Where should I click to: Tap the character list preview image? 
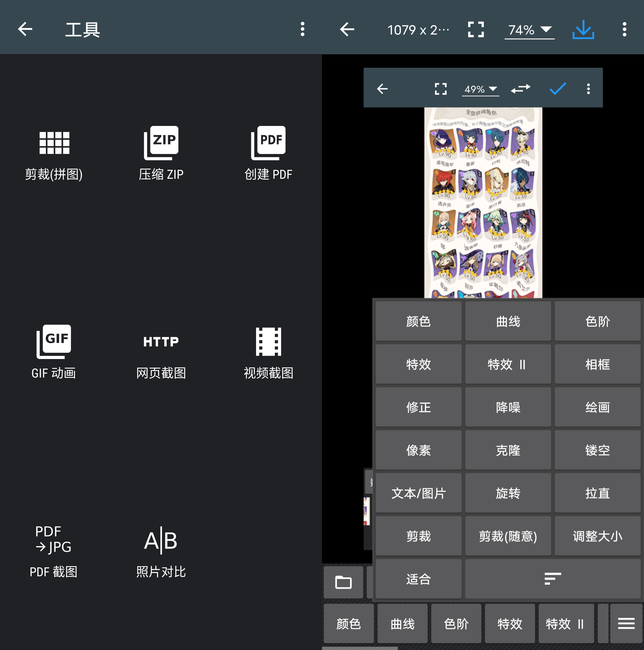coord(483,203)
